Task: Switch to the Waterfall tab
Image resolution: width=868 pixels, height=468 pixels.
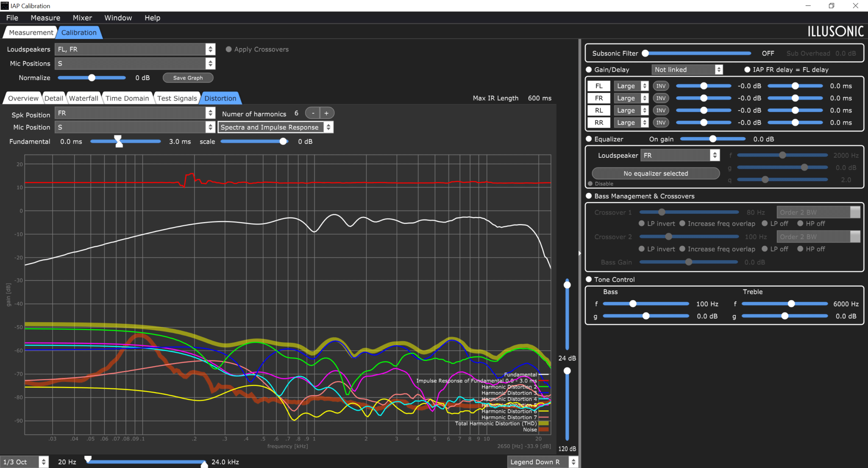Action: pos(83,98)
